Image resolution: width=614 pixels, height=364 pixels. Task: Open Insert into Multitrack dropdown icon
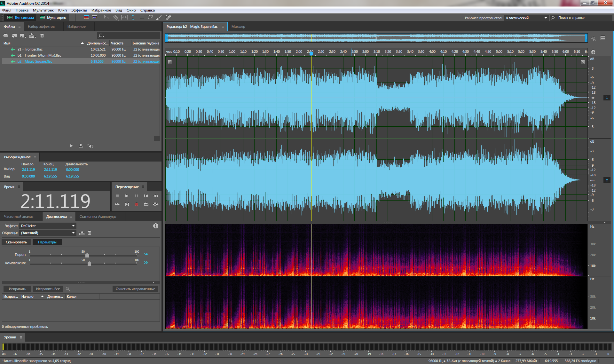click(32, 36)
